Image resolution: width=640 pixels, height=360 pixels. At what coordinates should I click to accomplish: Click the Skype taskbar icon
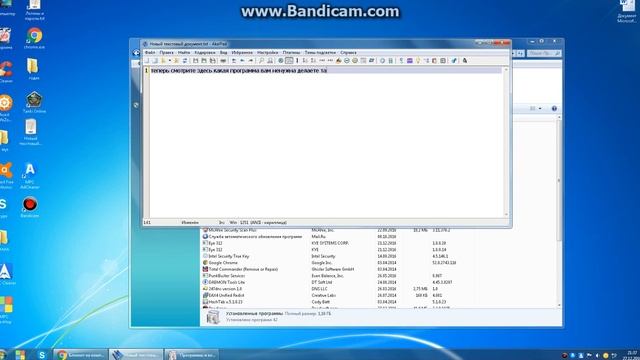click(x=42, y=355)
